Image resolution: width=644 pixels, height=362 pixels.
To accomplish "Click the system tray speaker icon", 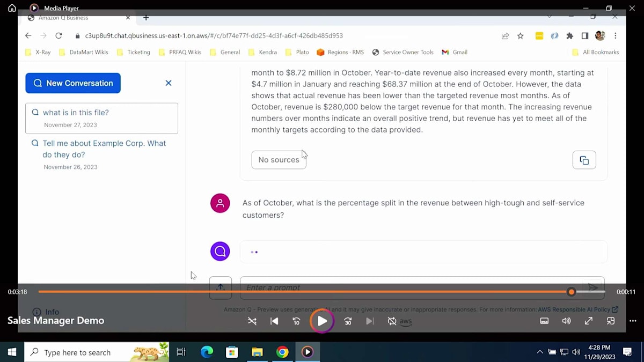I will point(576,352).
